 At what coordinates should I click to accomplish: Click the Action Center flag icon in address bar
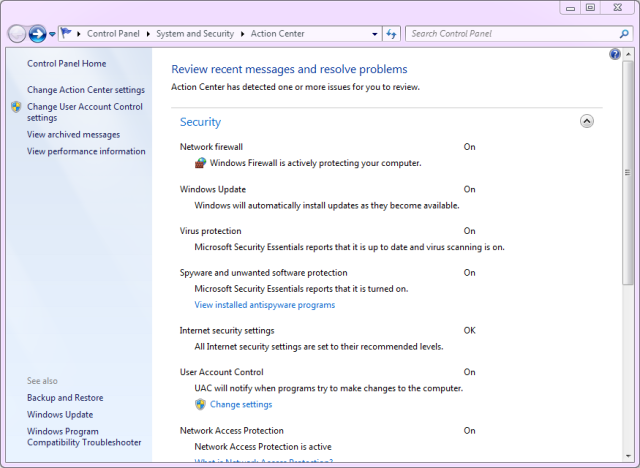coord(66,33)
